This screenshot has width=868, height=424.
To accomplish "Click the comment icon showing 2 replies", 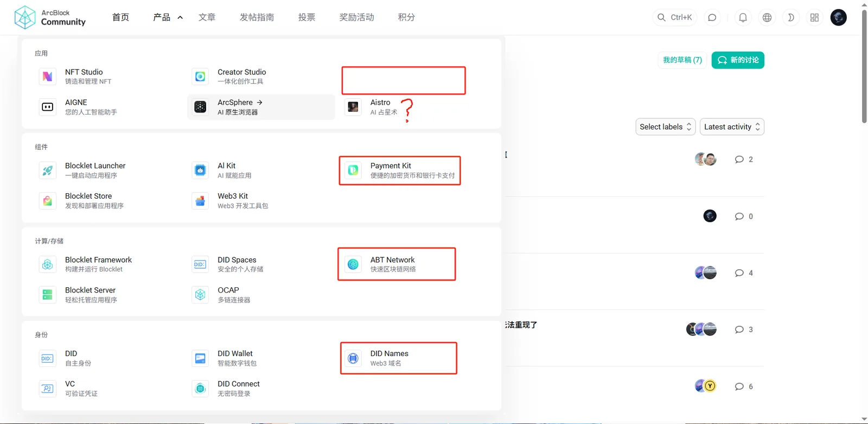I will tap(739, 160).
